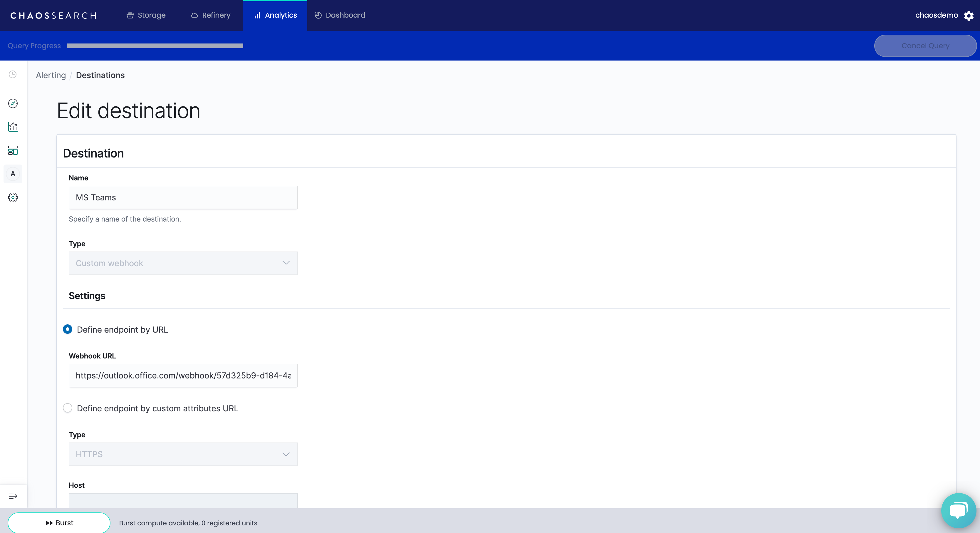The image size is (980, 533).
Task: Click the account settings gear beside chaosdemo
Action: 969,16
